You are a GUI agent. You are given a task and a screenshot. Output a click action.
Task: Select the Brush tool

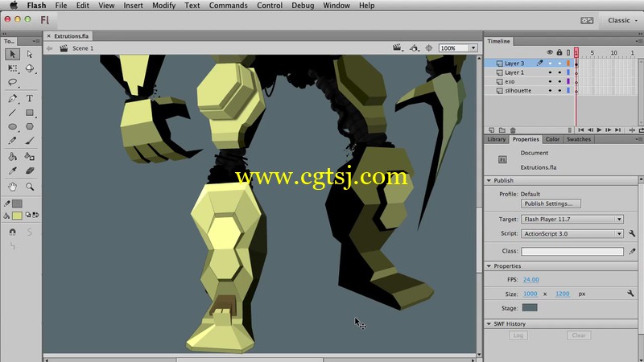pos(30,141)
